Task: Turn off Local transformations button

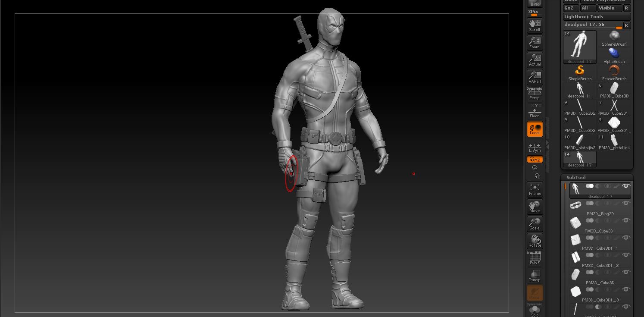Action: (x=535, y=129)
